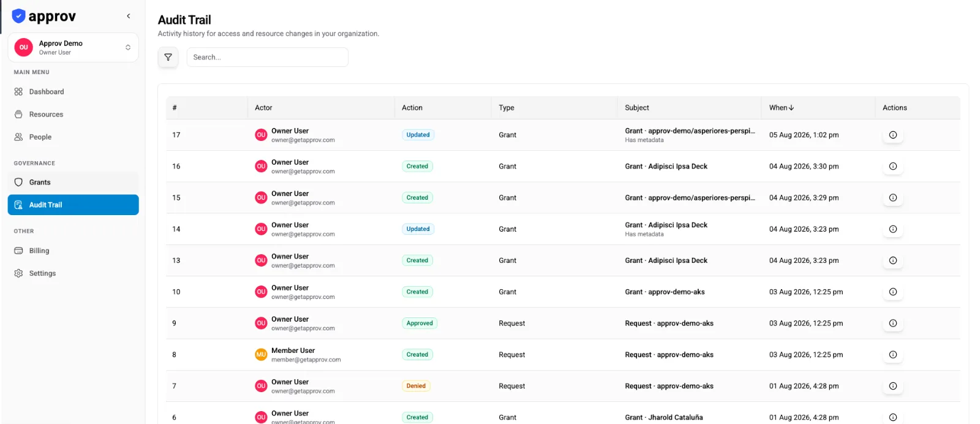Open the Dashboard menu item

[x=73, y=92]
